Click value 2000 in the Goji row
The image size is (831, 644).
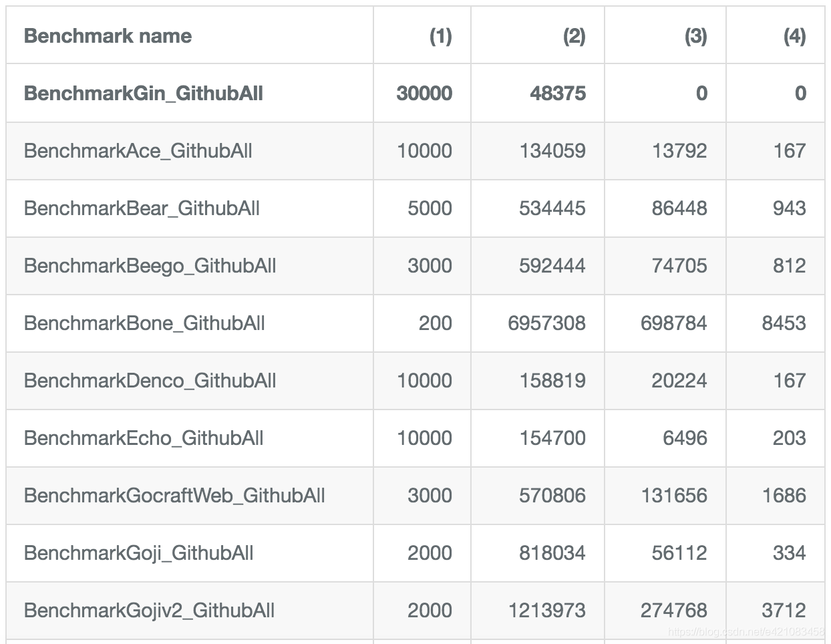pyautogui.click(x=430, y=553)
